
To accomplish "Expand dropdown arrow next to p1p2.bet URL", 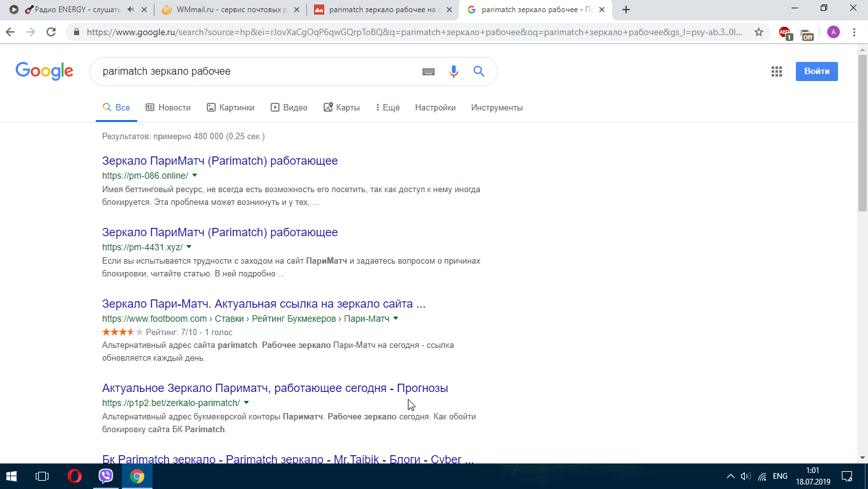I will (x=246, y=403).
